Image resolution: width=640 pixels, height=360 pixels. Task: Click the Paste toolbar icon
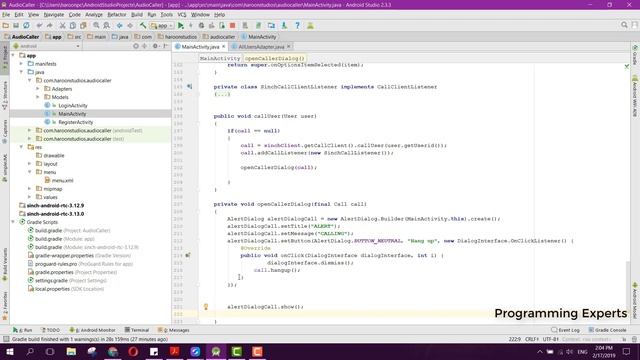83,25
